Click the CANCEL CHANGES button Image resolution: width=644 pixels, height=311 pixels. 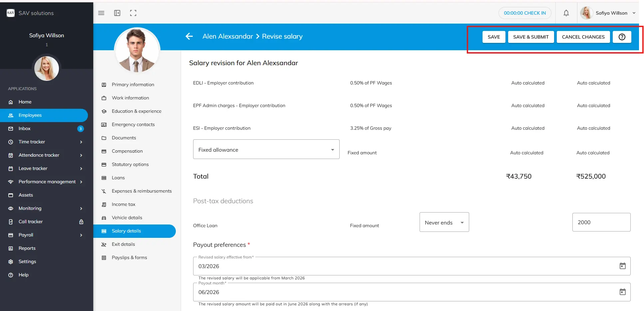[x=583, y=37]
